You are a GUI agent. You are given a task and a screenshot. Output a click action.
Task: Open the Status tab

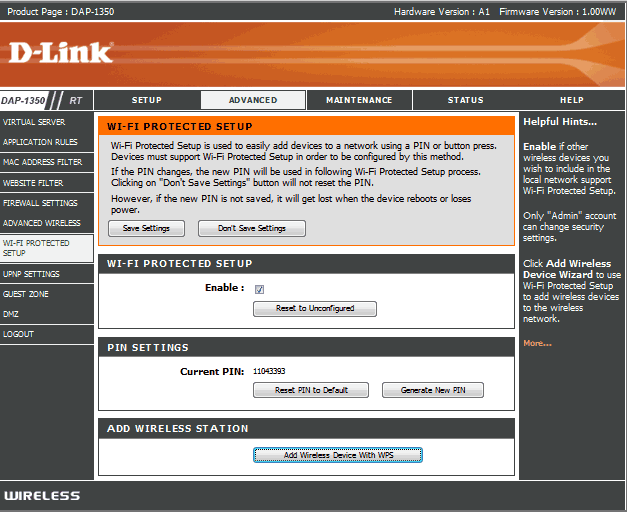click(x=465, y=100)
